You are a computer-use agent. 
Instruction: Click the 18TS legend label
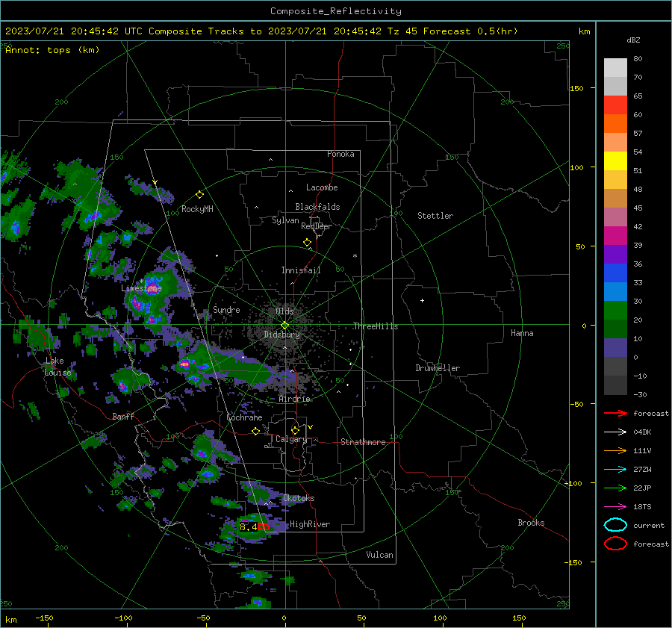[642, 507]
